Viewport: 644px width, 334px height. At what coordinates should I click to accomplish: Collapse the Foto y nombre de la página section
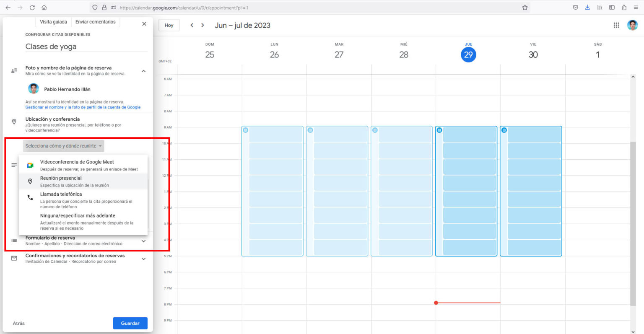click(x=143, y=71)
